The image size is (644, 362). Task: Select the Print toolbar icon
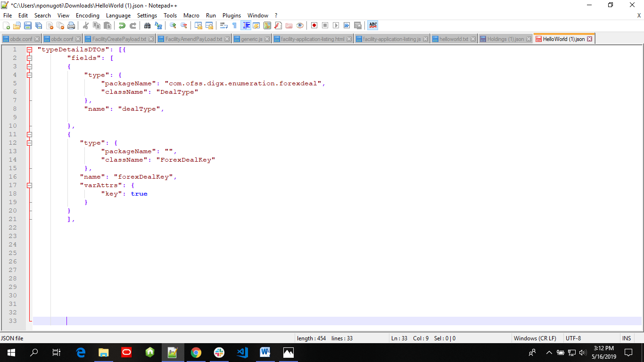72,25
